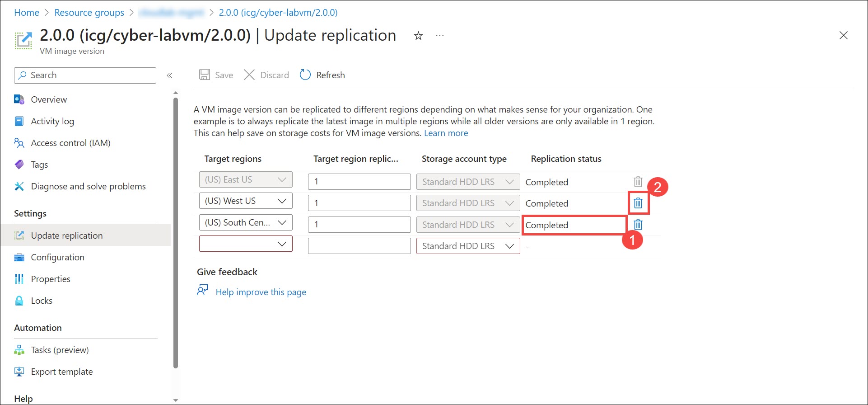Viewport: 868px width, 405px height.
Task: Click the Locks padlock icon
Action: (19, 301)
